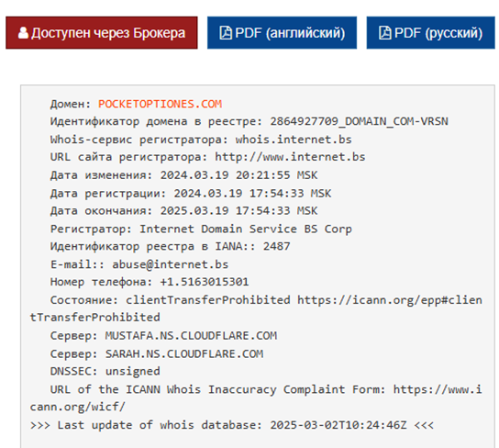Click the PDF file icon for the Russian version
The width and height of the screenshot is (499, 448).
[384, 33]
